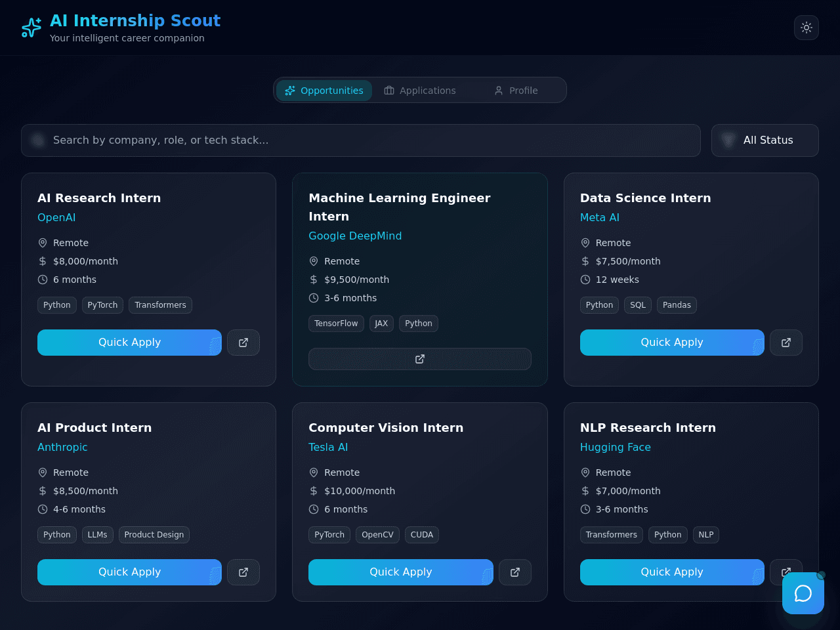Switch to the Opportunities tab

coord(324,91)
